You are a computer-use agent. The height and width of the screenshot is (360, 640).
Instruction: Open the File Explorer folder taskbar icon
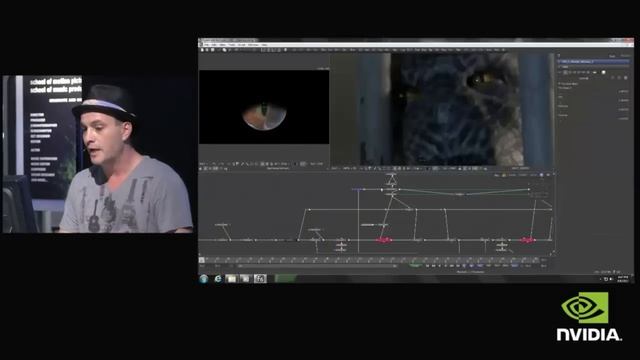(231, 279)
